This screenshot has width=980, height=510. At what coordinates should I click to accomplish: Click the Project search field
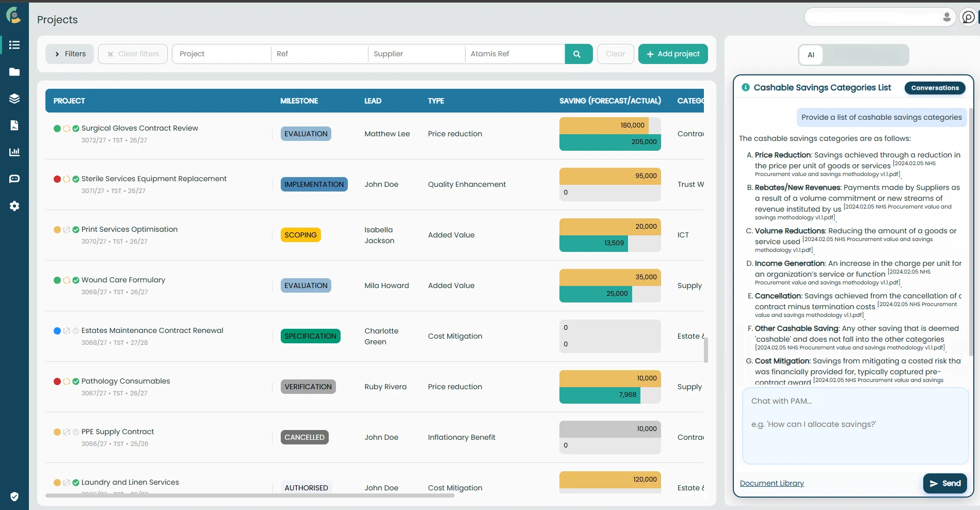222,54
